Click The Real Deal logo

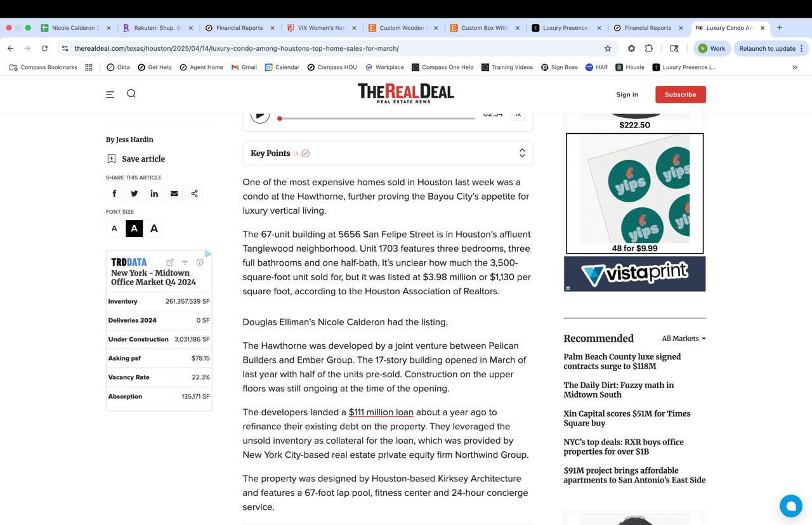[x=406, y=93]
